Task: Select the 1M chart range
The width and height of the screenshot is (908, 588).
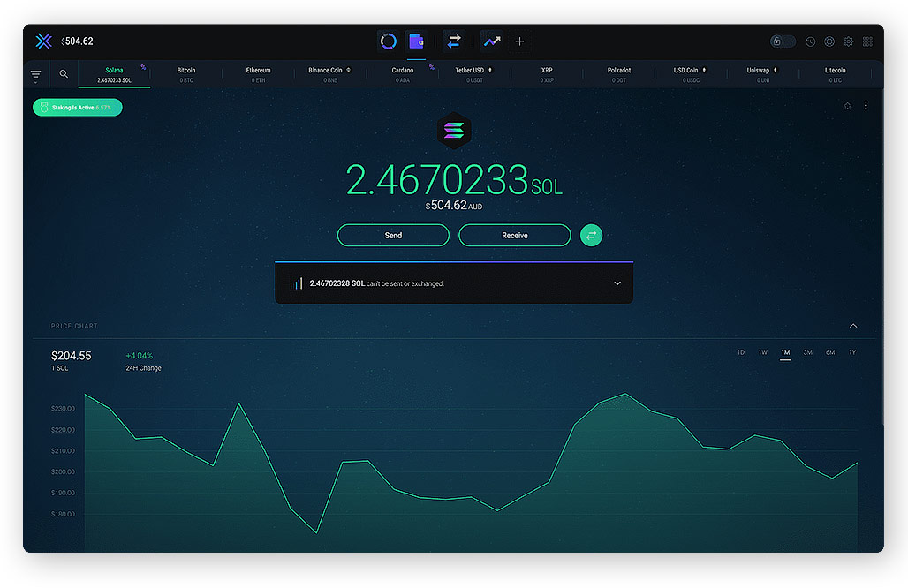Action: click(785, 352)
